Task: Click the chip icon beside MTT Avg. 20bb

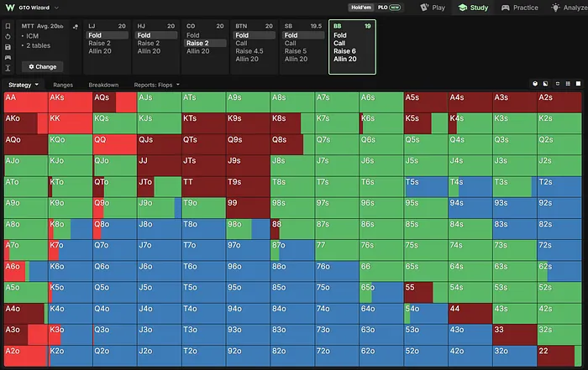Action: tap(76, 27)
